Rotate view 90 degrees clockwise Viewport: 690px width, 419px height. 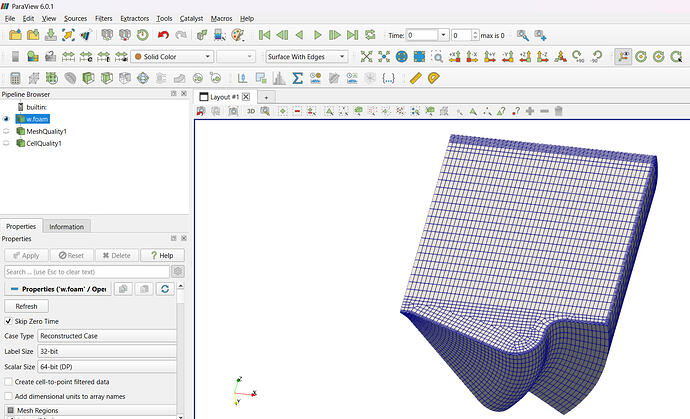(x=578, y=56)
